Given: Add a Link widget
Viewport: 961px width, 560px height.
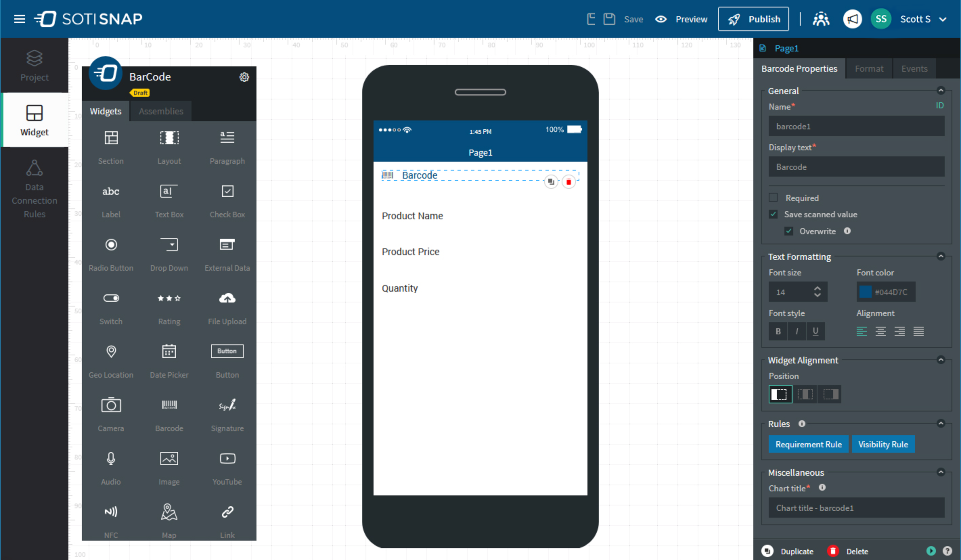Looking at the screenshot, I should tap(227, 521).
